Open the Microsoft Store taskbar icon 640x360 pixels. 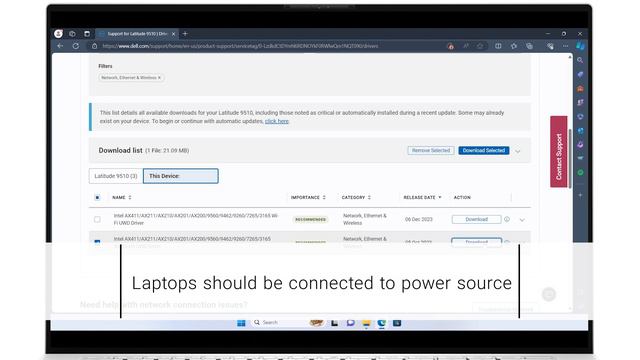(397, 323)
